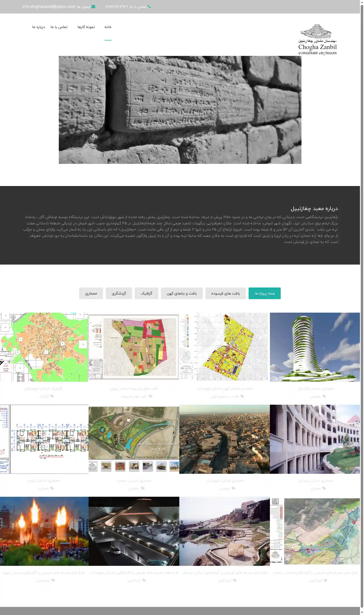Click the phone icon in the top bar
Viewport: 364px width, 615px height.
click(149, 7)
